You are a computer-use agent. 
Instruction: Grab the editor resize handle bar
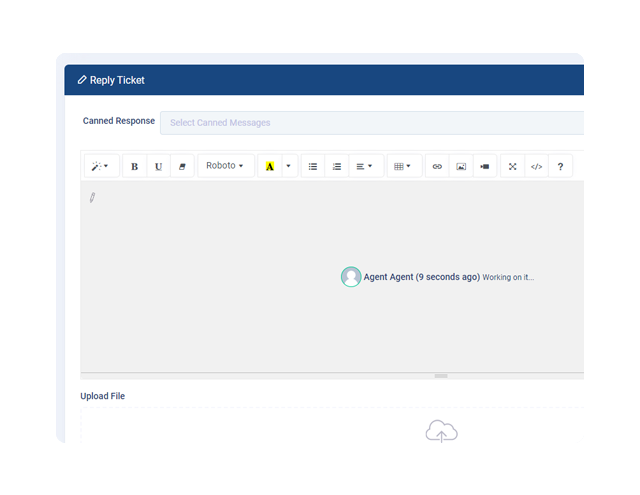coord(441,376)
